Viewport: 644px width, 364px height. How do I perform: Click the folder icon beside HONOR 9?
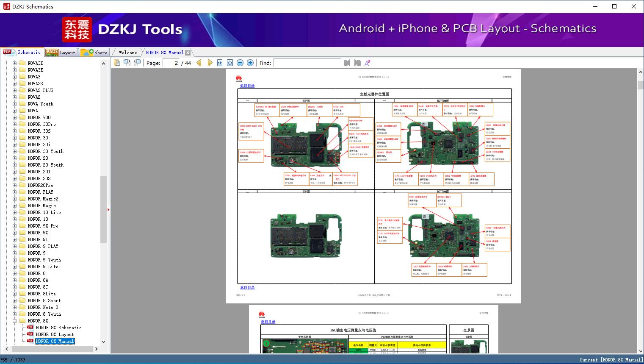[x=22, y=253]
